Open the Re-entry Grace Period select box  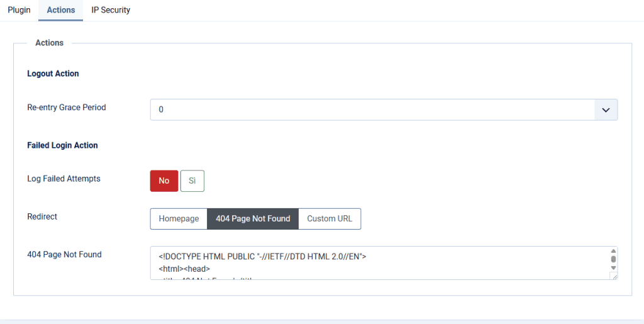(x=372, y=109)
